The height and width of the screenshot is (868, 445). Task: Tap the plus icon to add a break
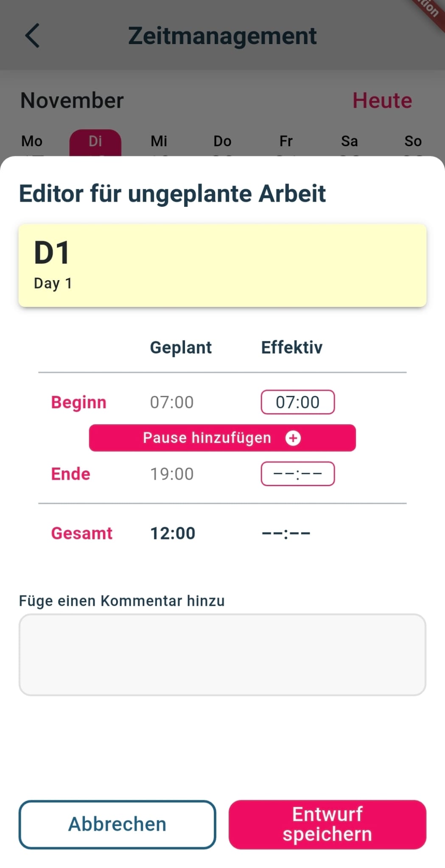coord(293,438)
